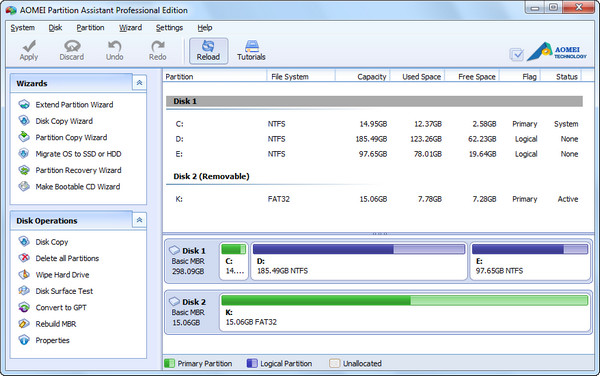Viewport: 600px width, 376px height.
Task: Click the Apply checkmark toolbar icon
Action: [29, 46]
